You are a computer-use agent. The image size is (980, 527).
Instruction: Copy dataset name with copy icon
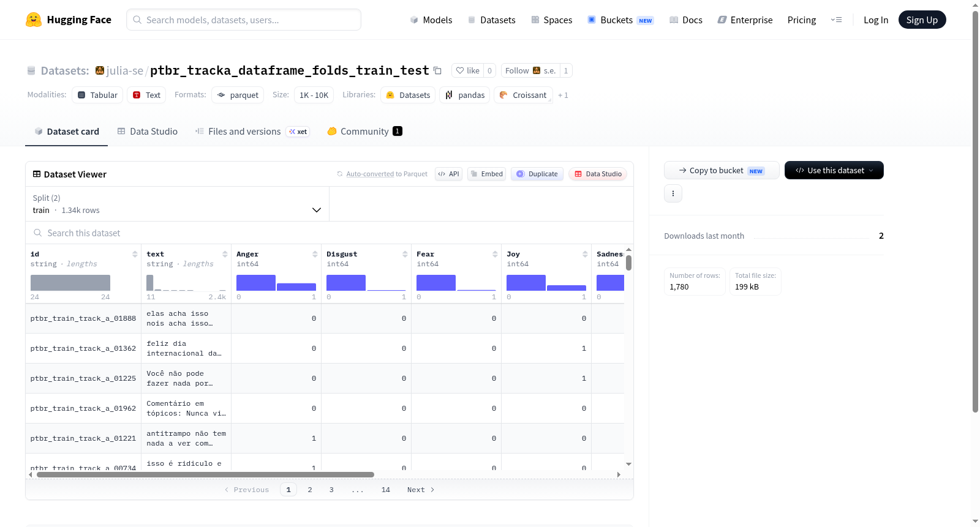coord(437,70)
